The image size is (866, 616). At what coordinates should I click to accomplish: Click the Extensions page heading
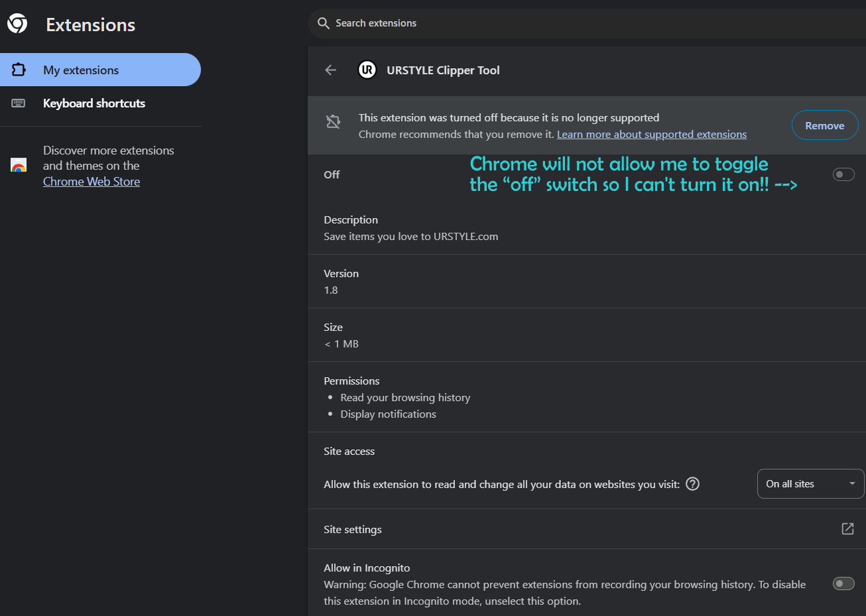coord(91,25)
